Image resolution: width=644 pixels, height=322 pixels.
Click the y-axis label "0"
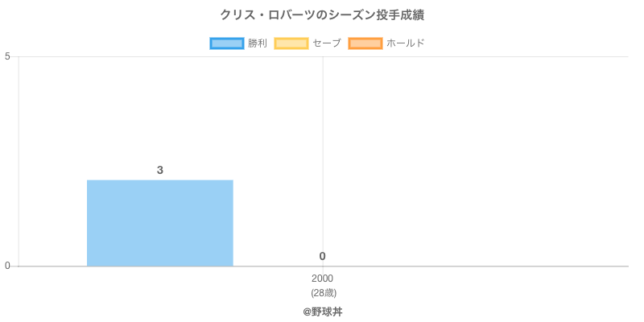[x=7, y=266]
